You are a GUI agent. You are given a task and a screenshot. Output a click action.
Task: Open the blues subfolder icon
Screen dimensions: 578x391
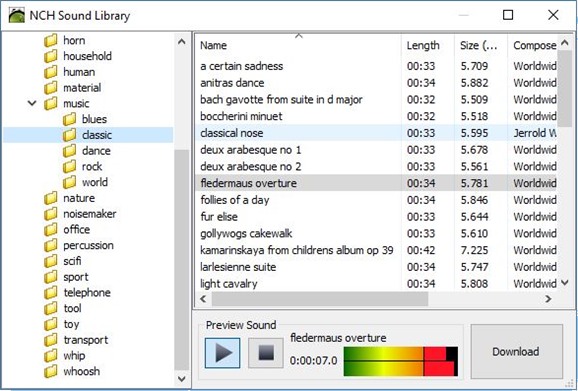coord(69,119)
